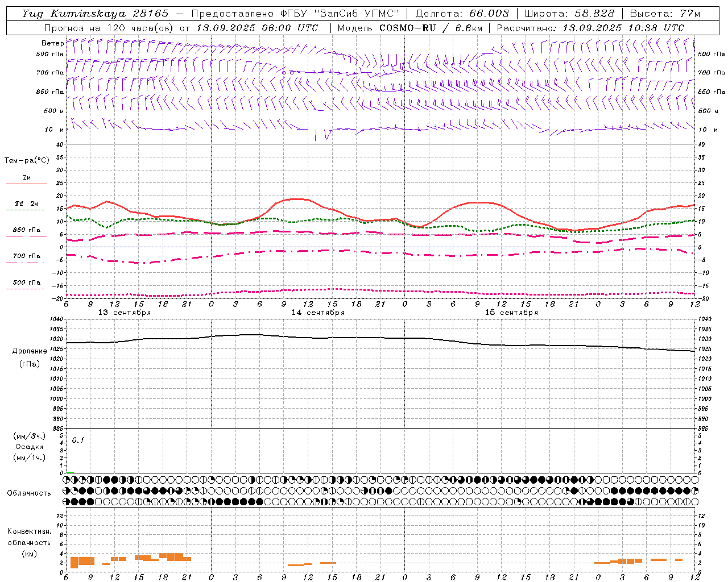Viewport: 728px width, 582px height.
Task: Select the provider text ФГБУ "ЗапСиб УГМС"
Action: tap(340, 14)
